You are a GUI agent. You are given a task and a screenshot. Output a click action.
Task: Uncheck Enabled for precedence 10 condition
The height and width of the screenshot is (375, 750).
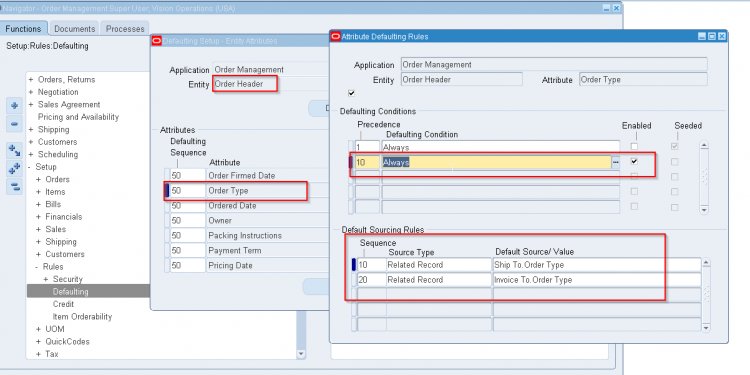634,162
